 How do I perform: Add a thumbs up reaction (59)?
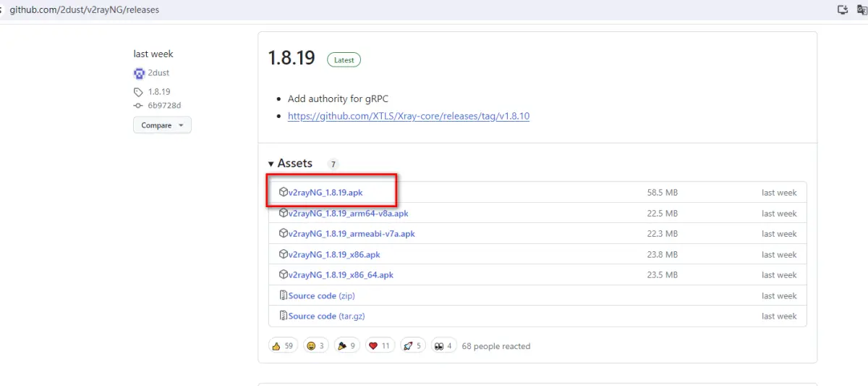pos(282,346)
